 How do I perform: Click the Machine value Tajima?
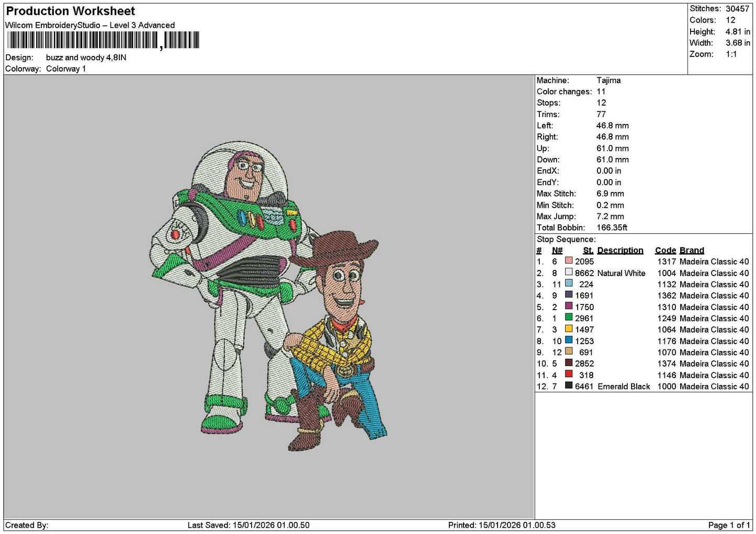[608, 81]
